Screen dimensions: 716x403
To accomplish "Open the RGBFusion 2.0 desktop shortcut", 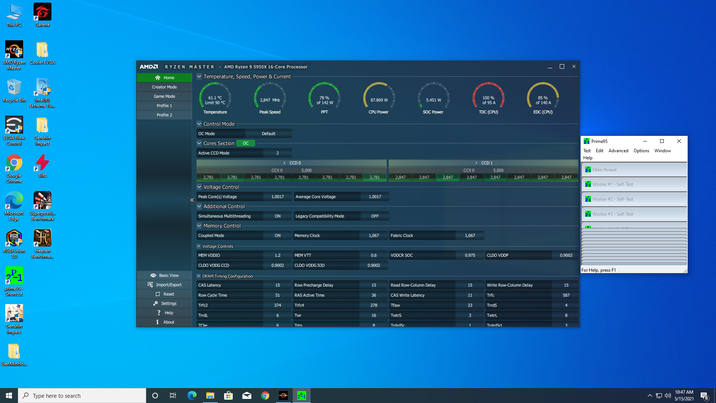I will pyautogui.click(x=14, y=244).
